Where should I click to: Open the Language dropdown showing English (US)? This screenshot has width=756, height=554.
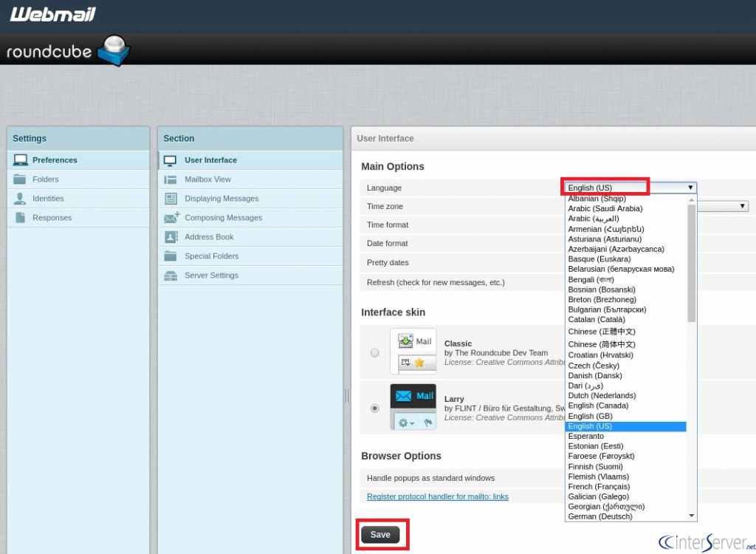point(630,188)
